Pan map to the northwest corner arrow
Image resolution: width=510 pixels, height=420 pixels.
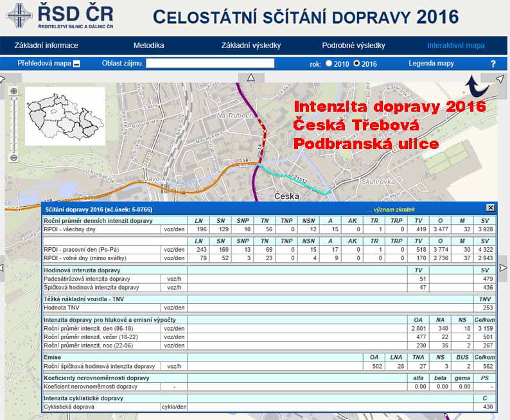click(x=3, y=78)
